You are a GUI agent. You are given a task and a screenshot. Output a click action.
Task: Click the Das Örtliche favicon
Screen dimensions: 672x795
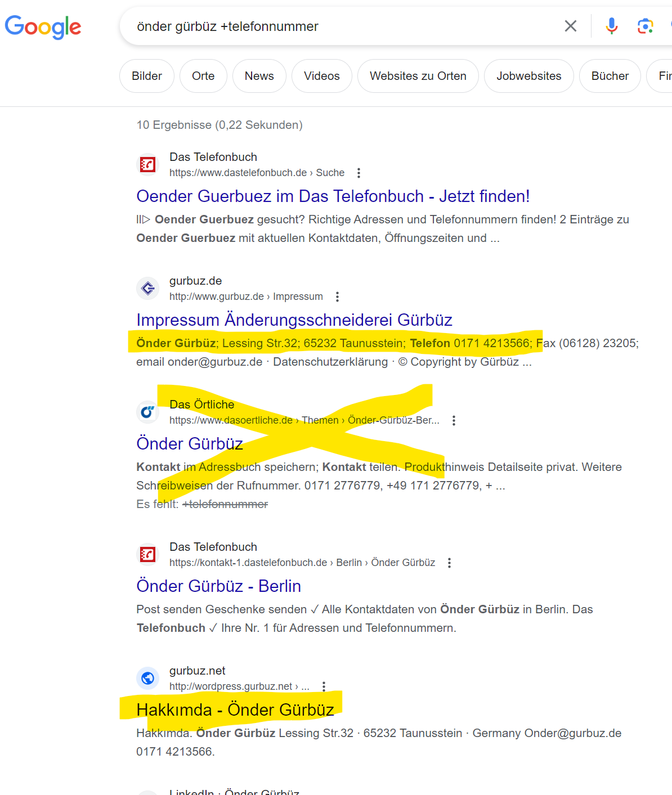[147, 412]
